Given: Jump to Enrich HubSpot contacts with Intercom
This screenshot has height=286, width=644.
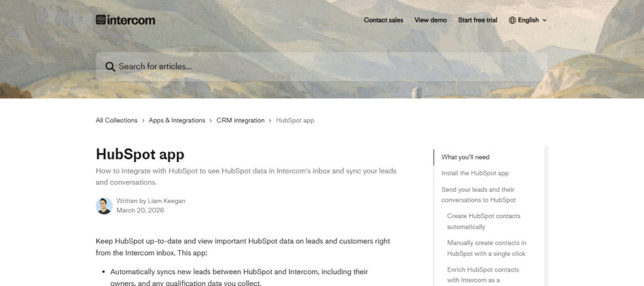Looking at the screenshot, I should pyautogui.click(x=484, y=275).
